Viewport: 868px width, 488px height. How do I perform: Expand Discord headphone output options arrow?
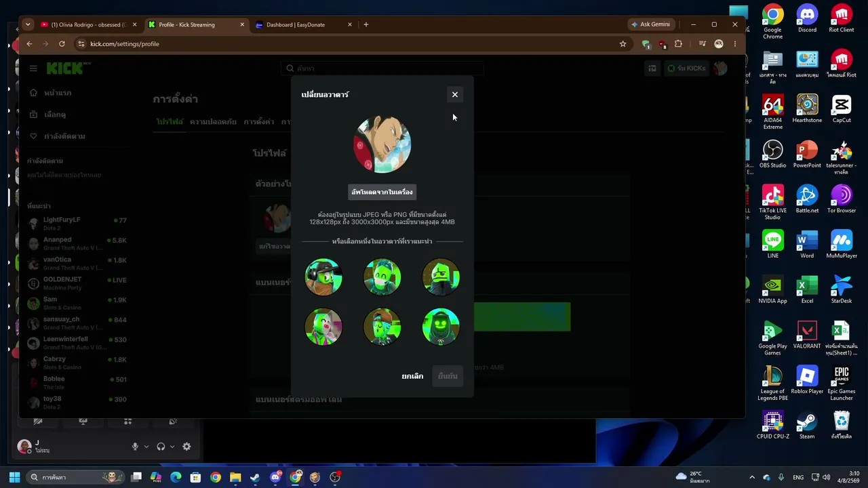172,447
